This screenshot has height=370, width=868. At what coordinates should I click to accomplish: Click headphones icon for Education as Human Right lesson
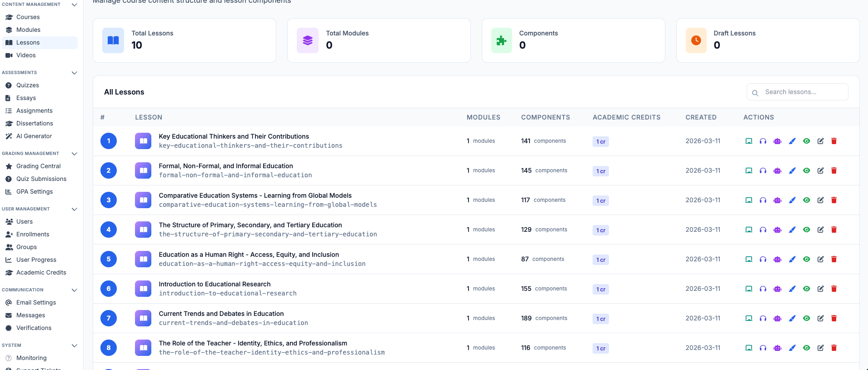point(763,259)
